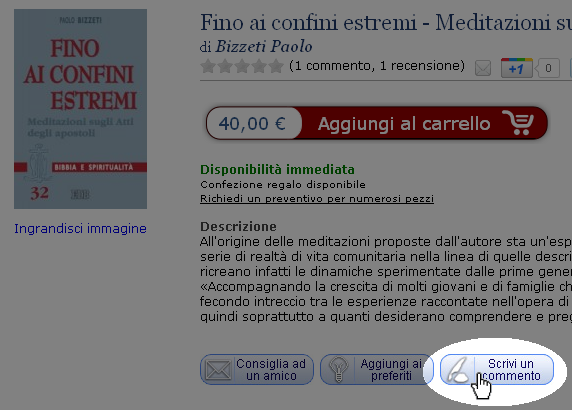This screenshot has width=572, height=410.
Task: Open the Ingrandisci immagine link
Action: 80,229
